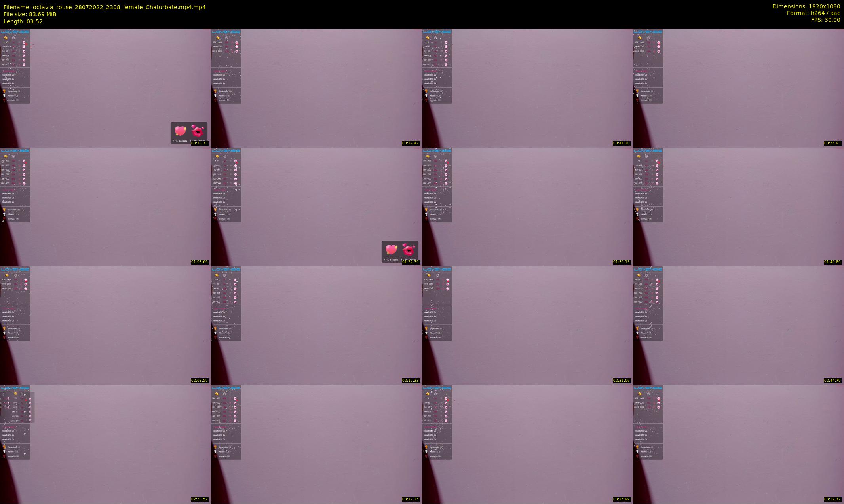Click the heart icon in the 01:22.39 frame

[x=391, y=250]
